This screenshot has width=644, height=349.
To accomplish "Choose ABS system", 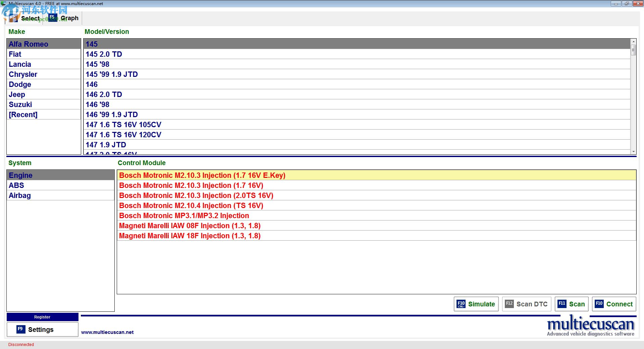I will point(61,185).
